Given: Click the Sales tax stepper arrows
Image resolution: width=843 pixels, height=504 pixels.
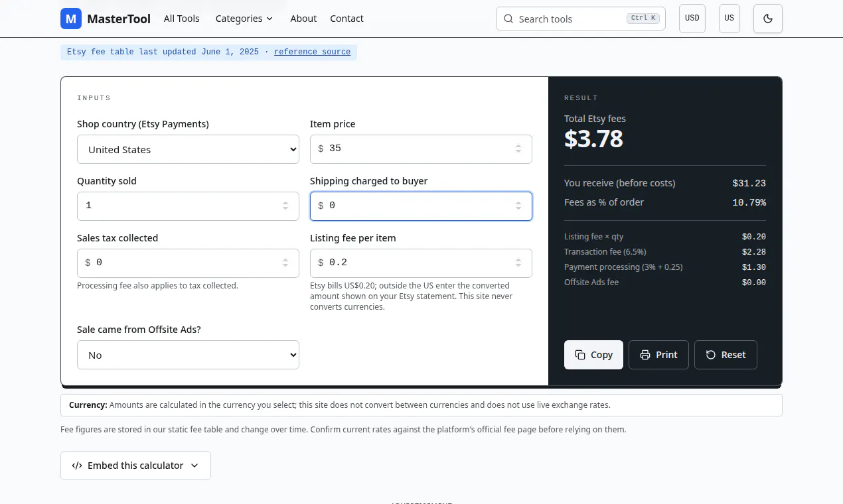Looking at the screenshot, I should pos(285,263).
